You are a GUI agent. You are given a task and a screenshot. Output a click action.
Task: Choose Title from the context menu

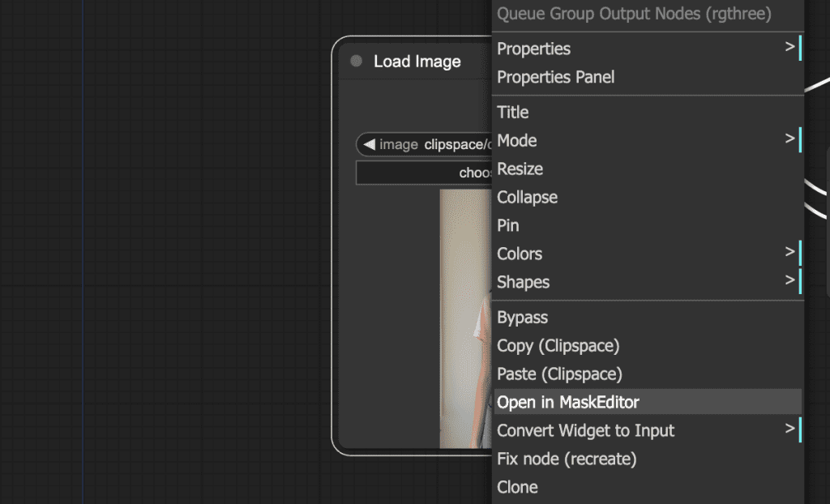[648, 113]
